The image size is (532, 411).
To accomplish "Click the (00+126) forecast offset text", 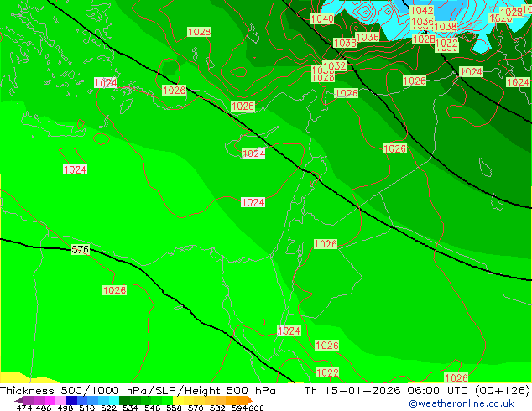I will (x=502, y=391).
